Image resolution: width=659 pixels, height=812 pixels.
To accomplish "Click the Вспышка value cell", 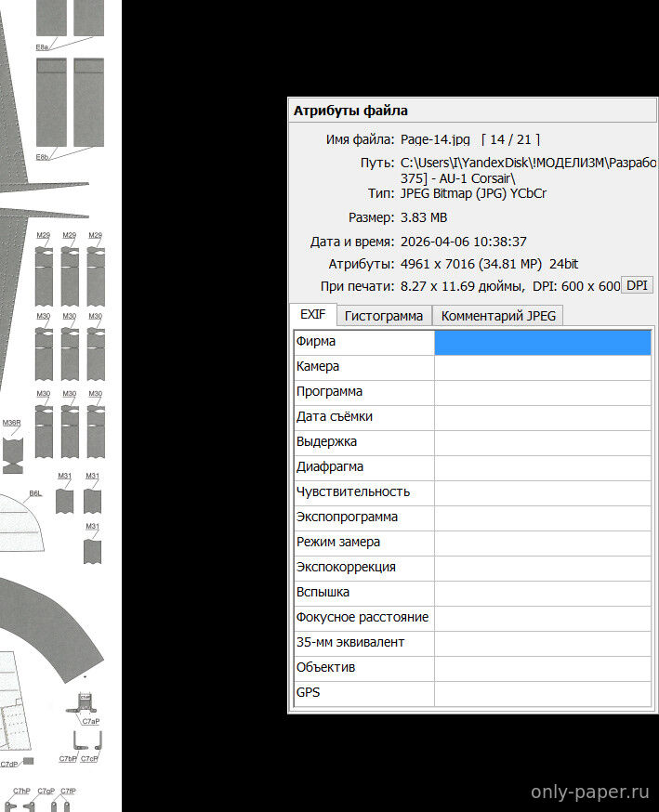I will [542, 593].
